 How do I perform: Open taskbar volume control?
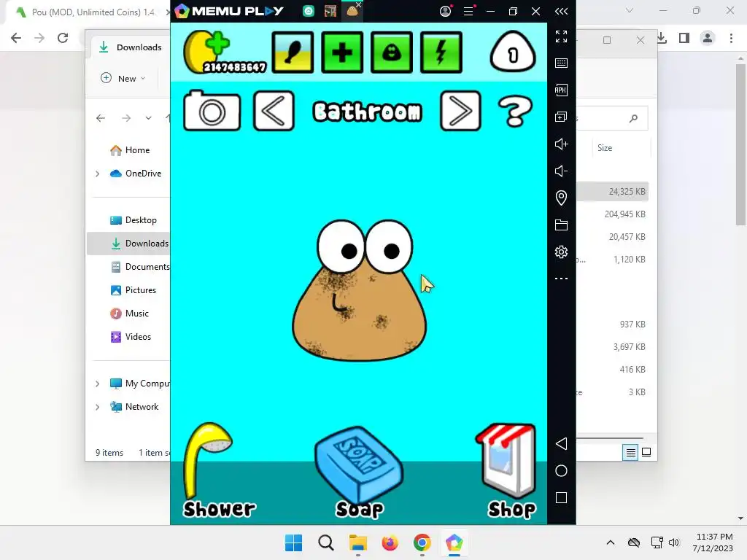click(x=674, y=542)
